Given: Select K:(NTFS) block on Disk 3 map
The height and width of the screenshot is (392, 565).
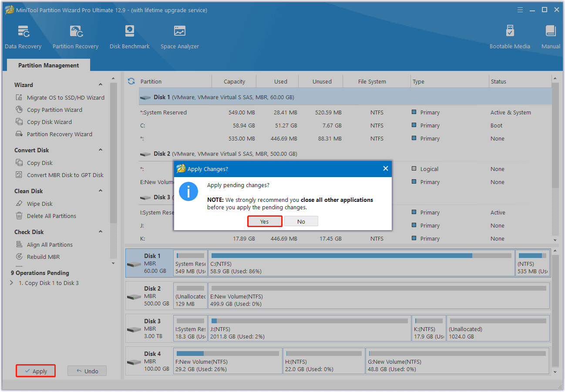Looking at the screenshot, I should (429, 328).
